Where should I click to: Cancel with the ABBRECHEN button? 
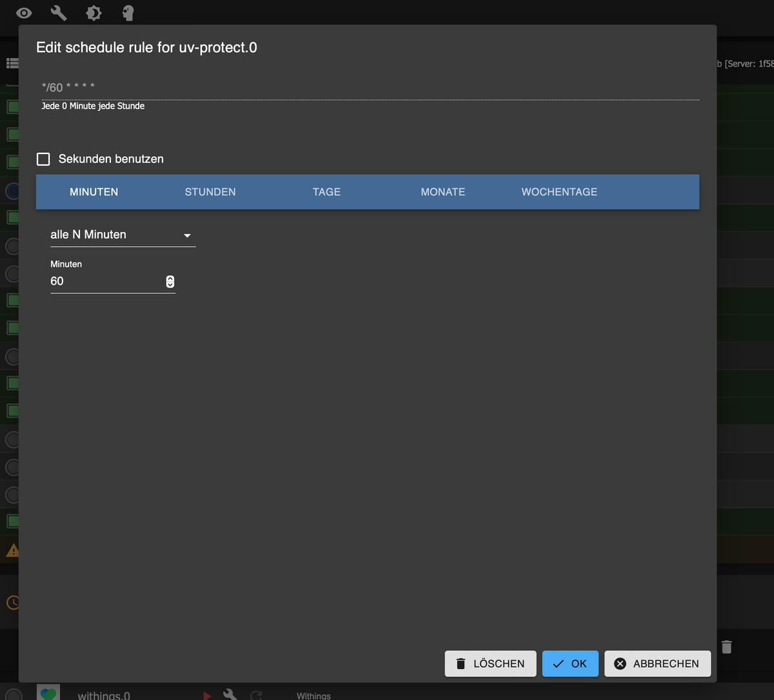click(x=657, y=663)
